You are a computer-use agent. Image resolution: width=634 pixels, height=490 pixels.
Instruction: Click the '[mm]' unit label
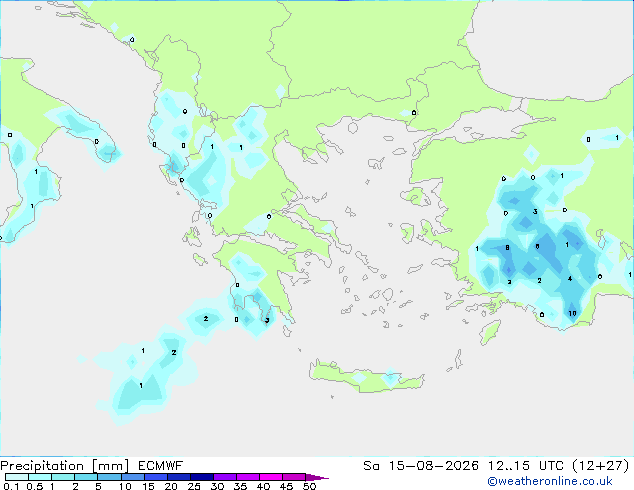[110, 466]
